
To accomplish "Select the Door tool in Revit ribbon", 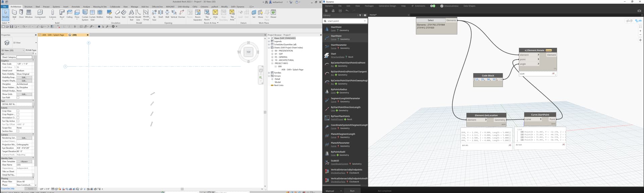I will pyautogui.click(x=21, y=14).
